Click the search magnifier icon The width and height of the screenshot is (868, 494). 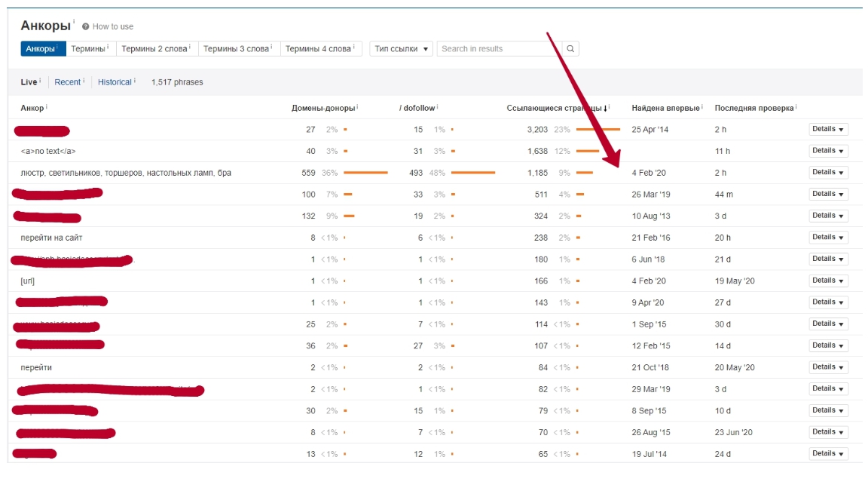pyautogui.click(x=570, y=49)
